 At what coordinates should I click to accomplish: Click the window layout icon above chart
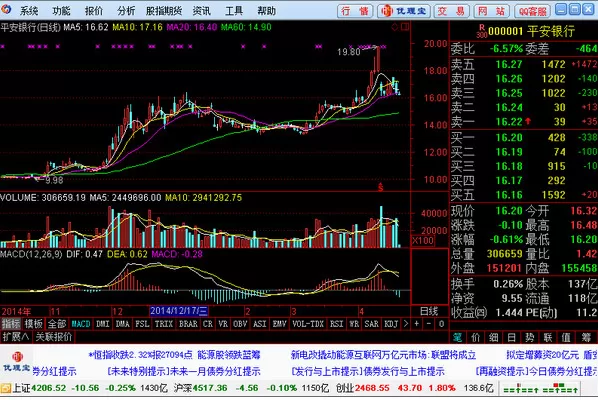click(x=405, y=27)
